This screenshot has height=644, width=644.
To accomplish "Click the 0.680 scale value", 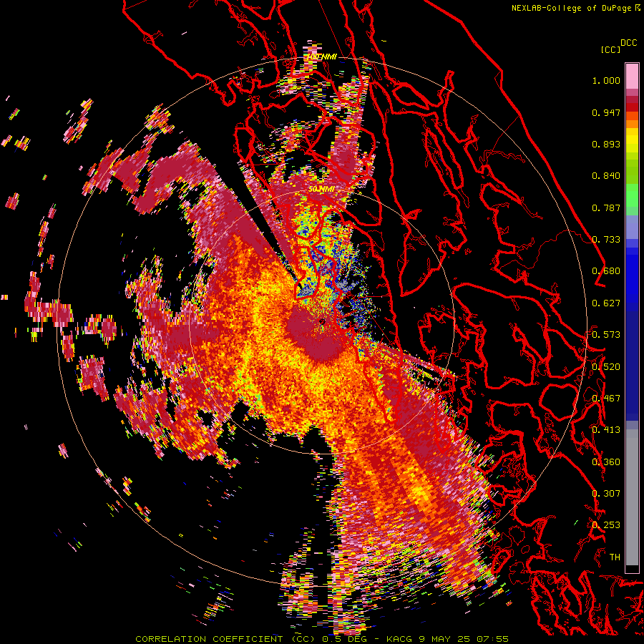I will point(606,271).
